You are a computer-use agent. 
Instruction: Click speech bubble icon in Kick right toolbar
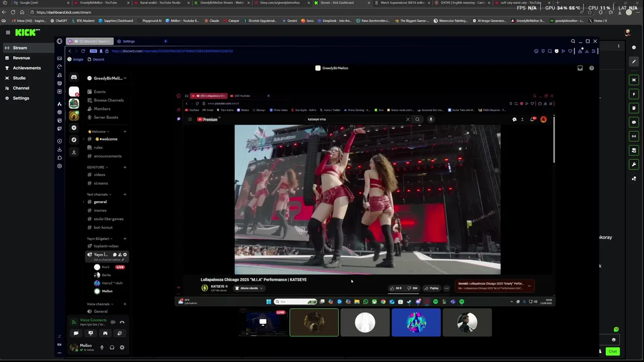coord(634,122)
